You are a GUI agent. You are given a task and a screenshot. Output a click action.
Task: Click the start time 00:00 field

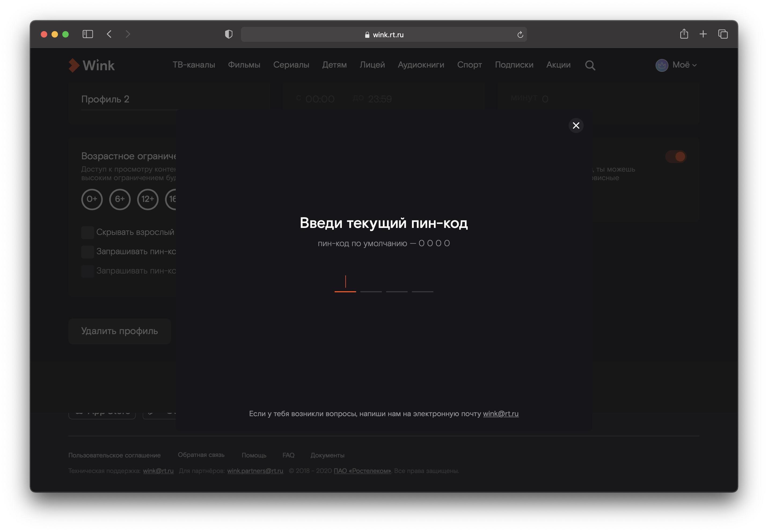point(320,99)
